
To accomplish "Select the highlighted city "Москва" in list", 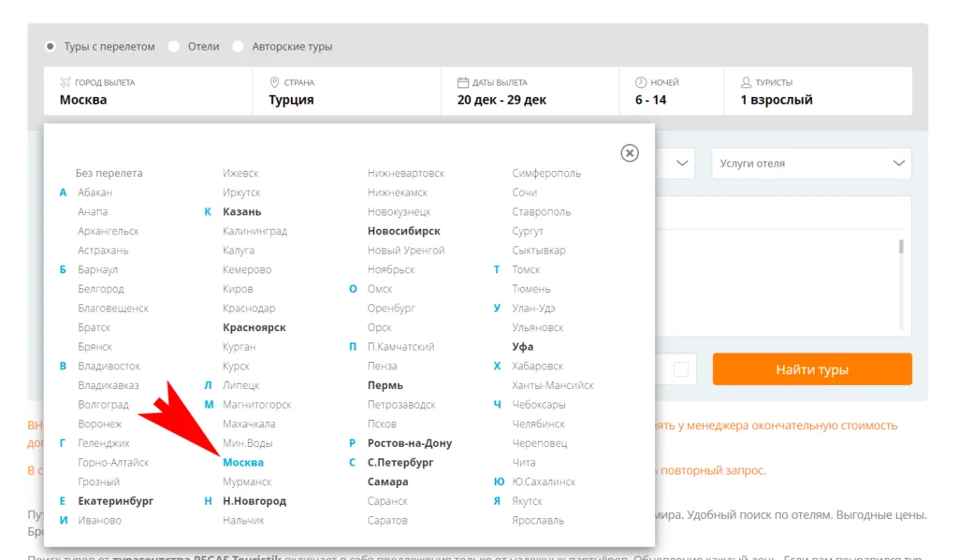I will point(243,462).
